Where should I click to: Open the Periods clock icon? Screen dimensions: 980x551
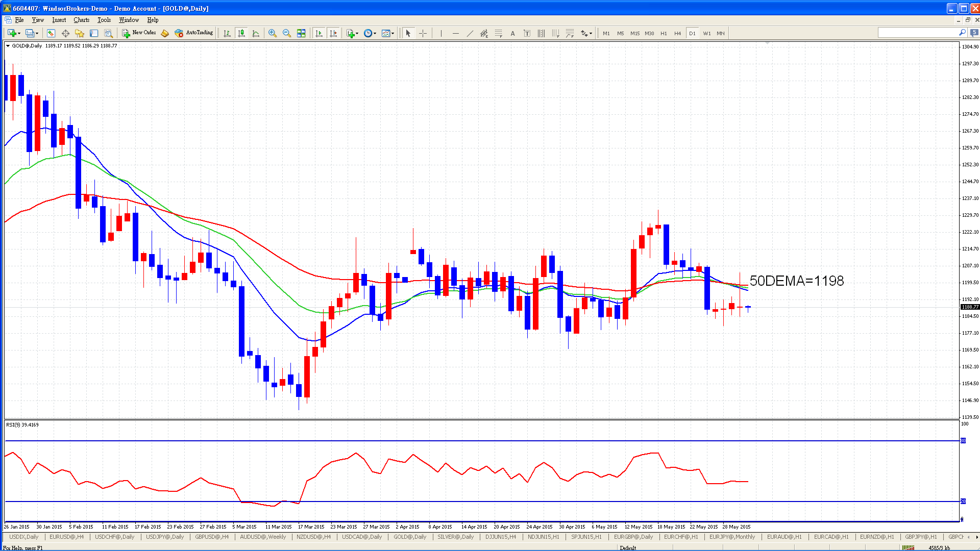367,33
